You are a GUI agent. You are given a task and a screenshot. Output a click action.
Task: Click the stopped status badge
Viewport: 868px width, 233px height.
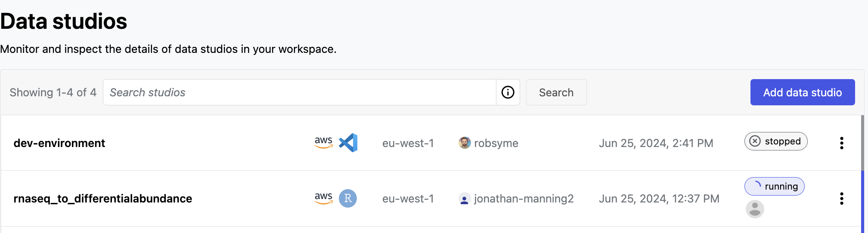pyautogui.click(x=775, y=141)
